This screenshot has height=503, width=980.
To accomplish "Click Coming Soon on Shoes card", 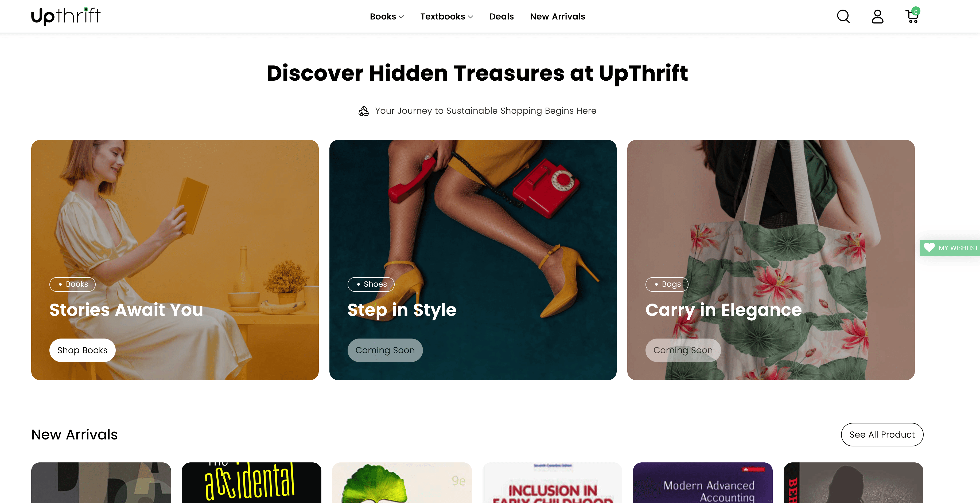I will point(385,350).
